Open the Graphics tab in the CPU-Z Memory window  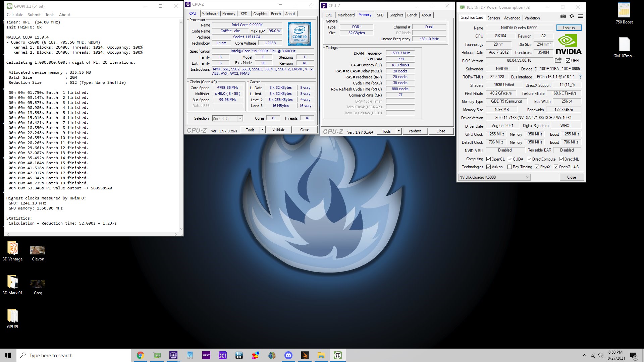(x=396, y=15)
